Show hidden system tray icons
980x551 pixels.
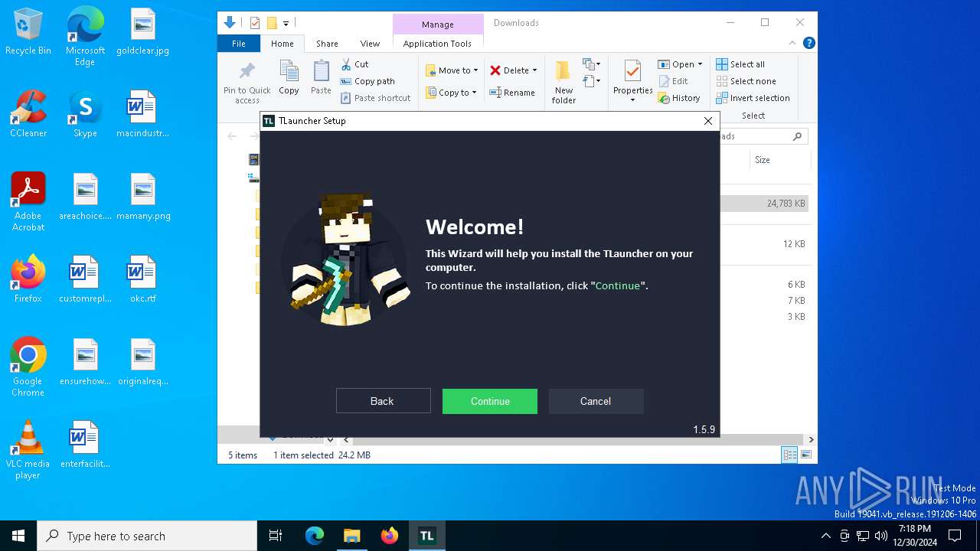tap(825, 536)
